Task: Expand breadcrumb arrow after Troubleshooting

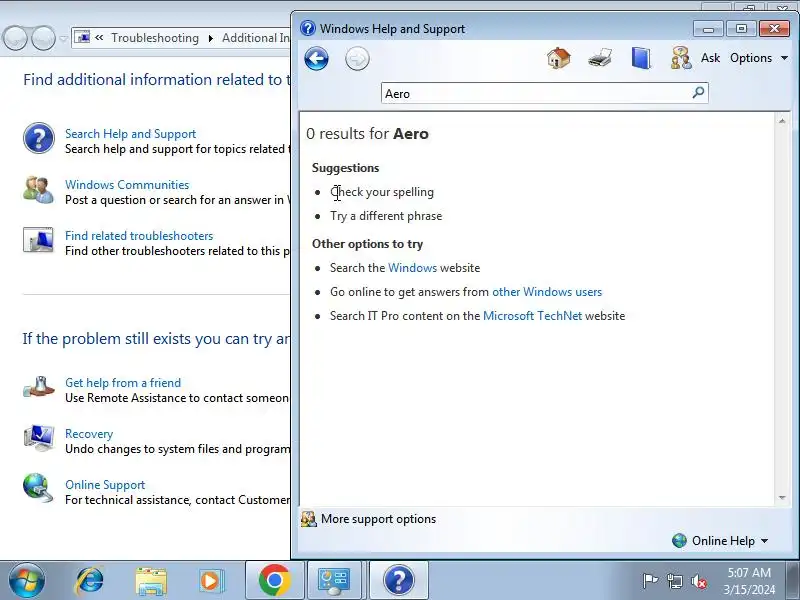Action: pos(211,38)
